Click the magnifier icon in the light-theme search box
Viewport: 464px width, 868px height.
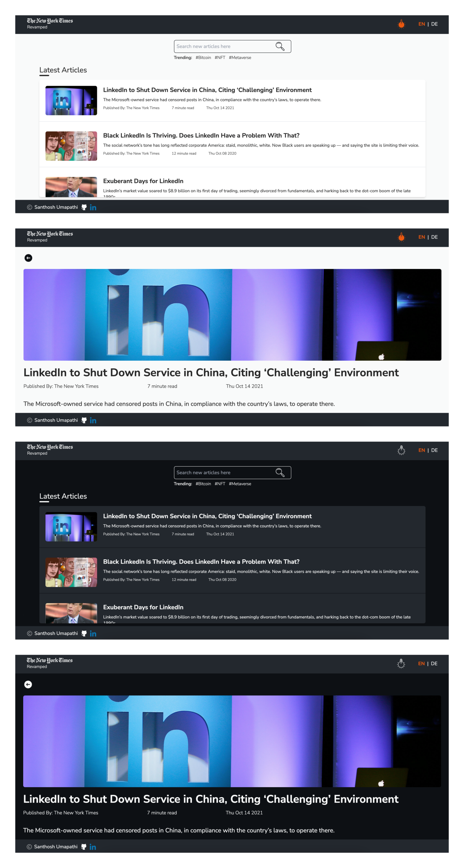click(280, 46)
